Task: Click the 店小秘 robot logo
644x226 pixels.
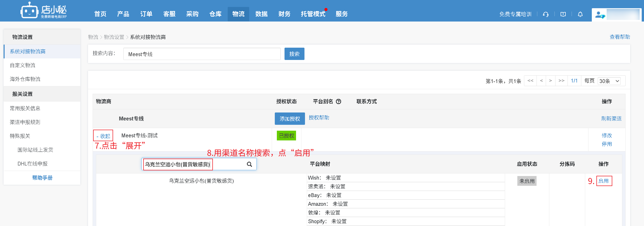Action: pos(29,11)
